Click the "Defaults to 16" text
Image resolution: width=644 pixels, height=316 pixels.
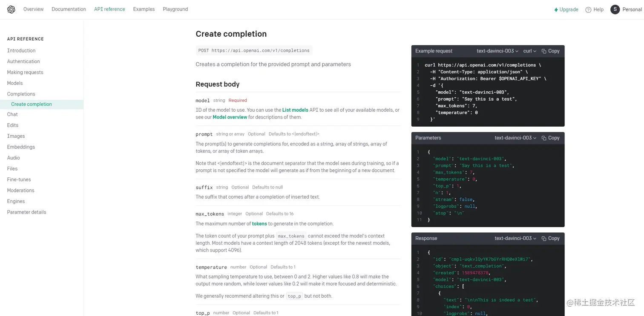280,214
